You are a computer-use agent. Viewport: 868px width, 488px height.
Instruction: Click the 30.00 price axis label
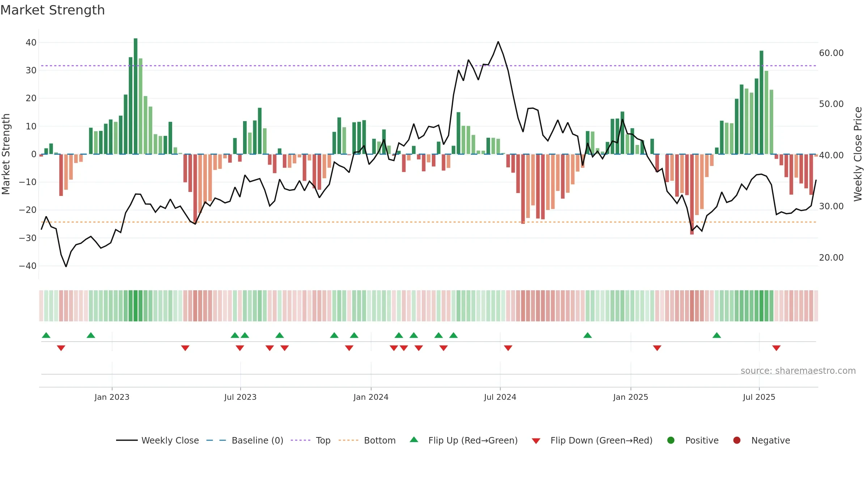(x=831, y=206)
